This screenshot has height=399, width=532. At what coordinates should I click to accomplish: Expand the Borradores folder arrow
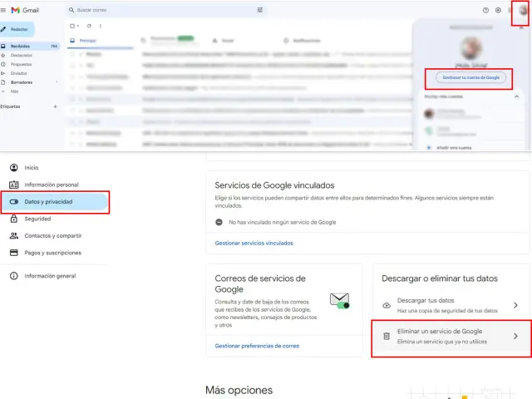(56, 82)
